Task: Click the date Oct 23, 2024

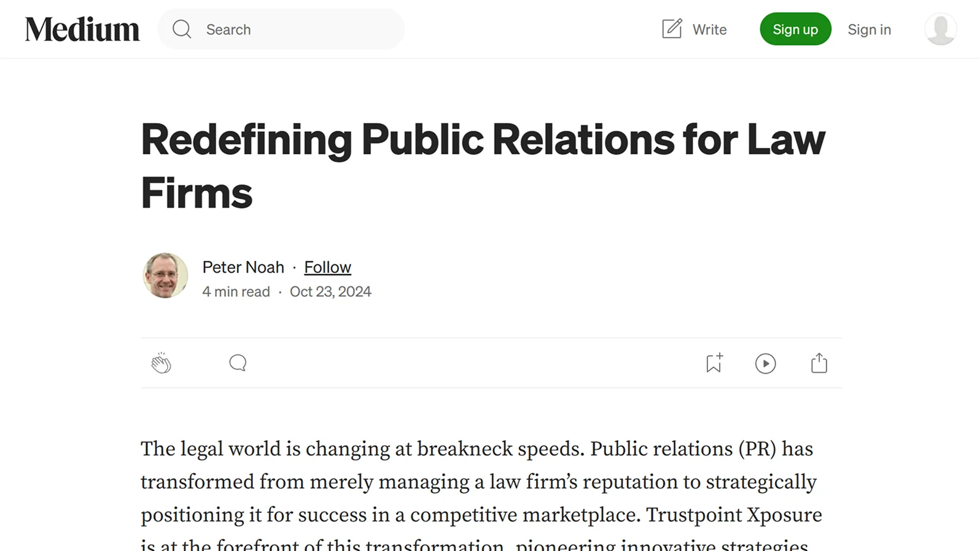Action: coord(330,291)
